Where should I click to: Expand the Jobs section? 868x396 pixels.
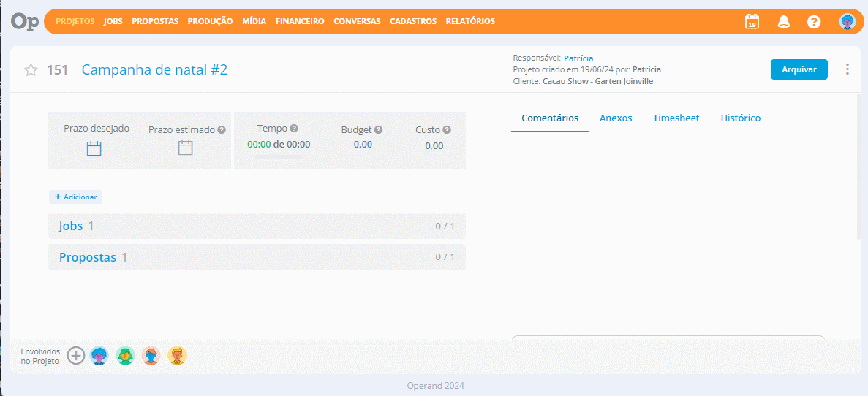pos(257,226)
